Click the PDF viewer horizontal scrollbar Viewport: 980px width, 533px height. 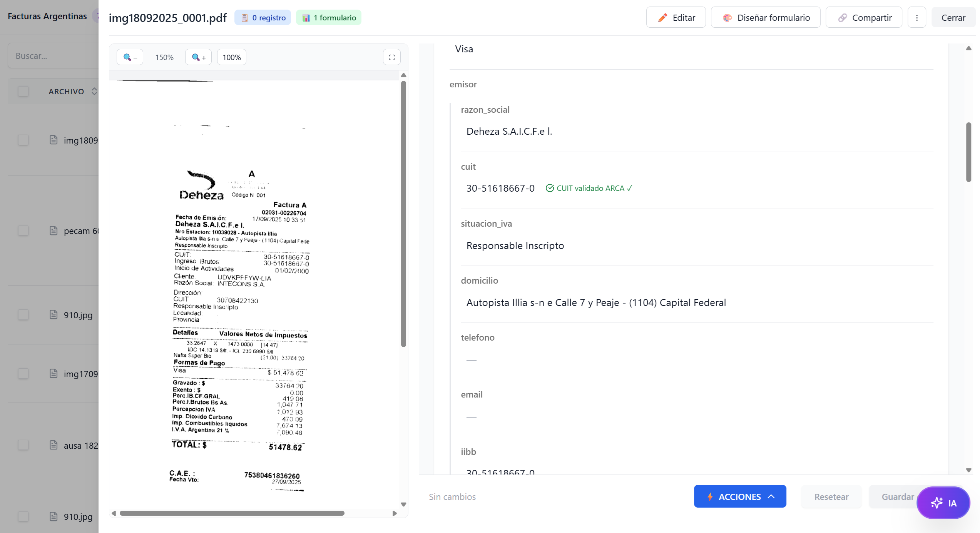tap(232, 513)
